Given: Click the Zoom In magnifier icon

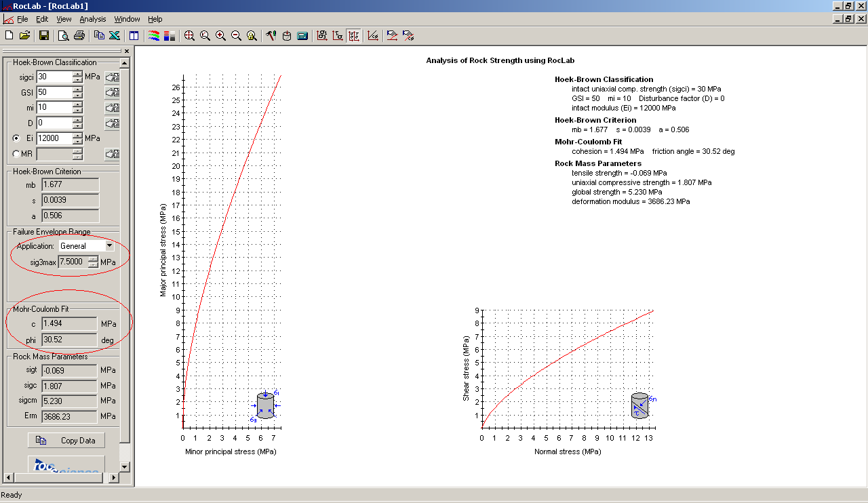Looking at the screenshot, I should point(220,36).
